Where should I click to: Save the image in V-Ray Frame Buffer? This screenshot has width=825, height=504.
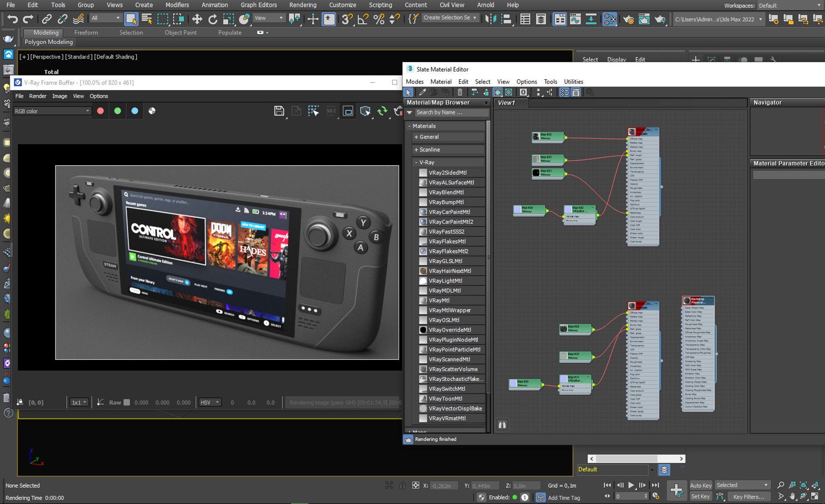coord(279,111)
